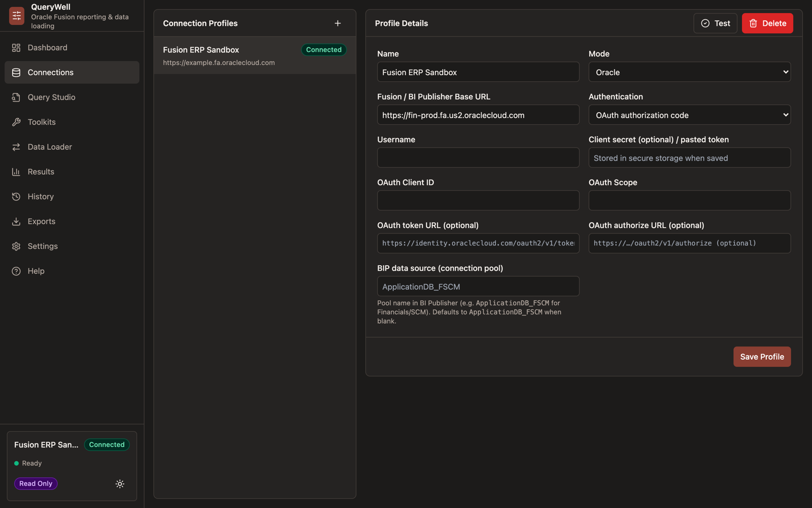812x508 pixels.
Task: Add a new connection profile with plus icon
Action: (338, 23)
